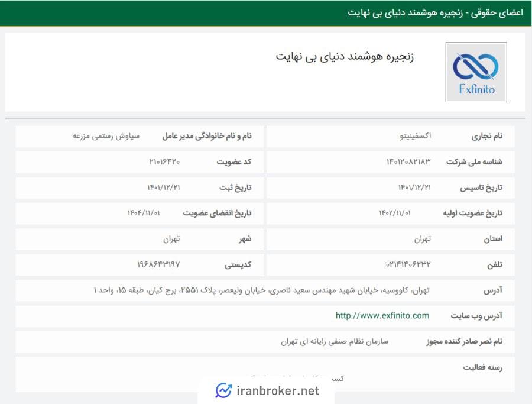
Task: Click label نام و نام خانوادگی مدیر عامل
Action: click(207, 136)
